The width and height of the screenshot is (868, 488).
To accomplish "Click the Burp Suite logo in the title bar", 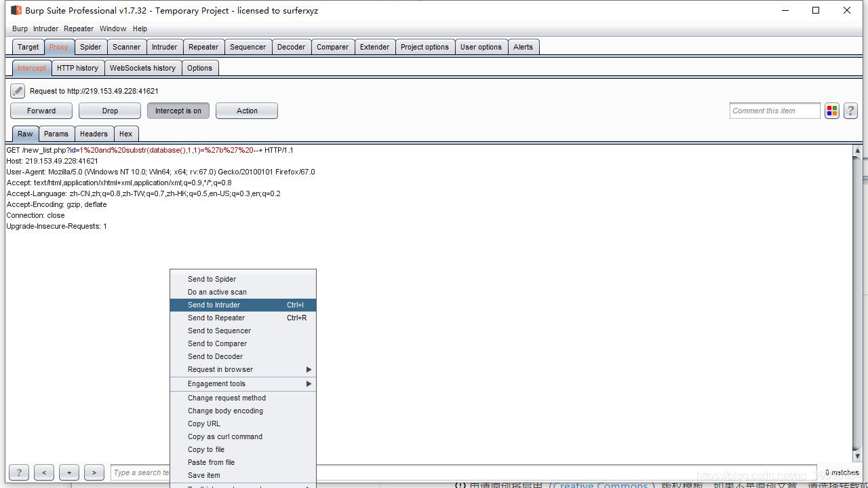I will tap(16, 10).
